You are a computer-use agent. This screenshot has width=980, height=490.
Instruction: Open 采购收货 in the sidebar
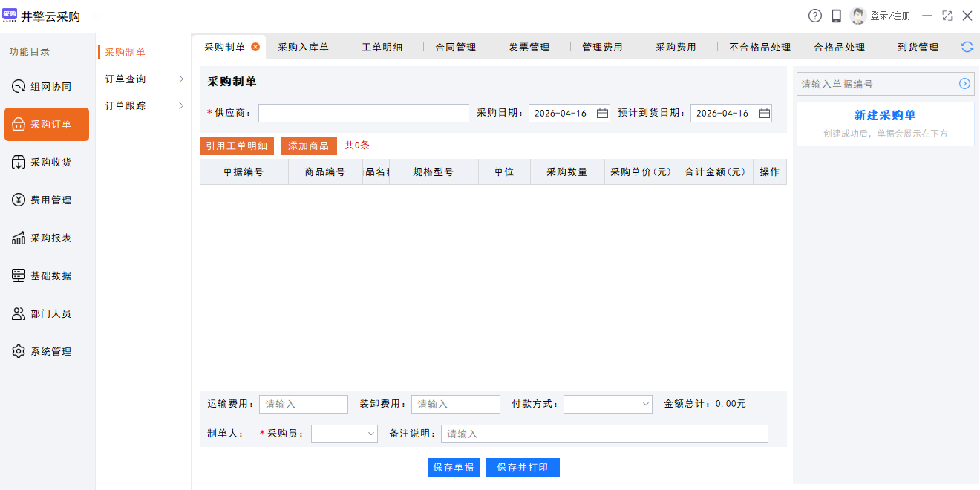pos(47,162)
